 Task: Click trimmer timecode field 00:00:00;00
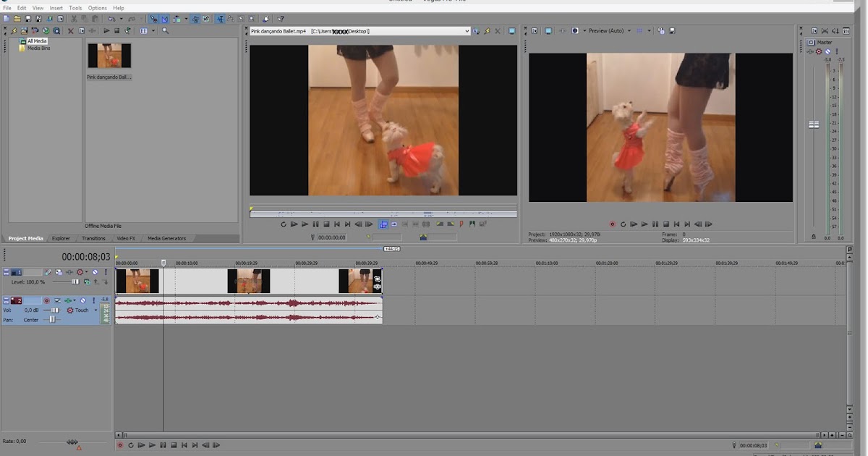tap(332, 237)
